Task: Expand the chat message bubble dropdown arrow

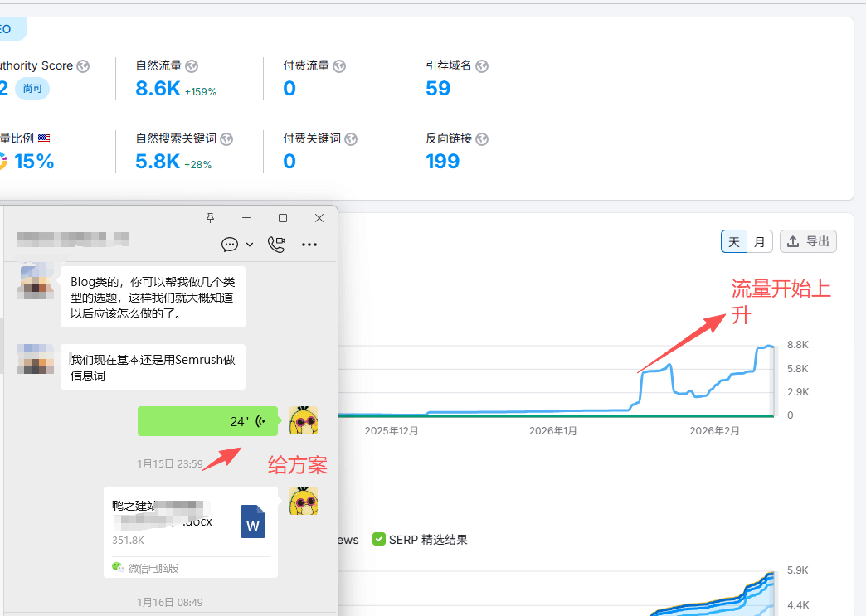Action: click(250, 245)
